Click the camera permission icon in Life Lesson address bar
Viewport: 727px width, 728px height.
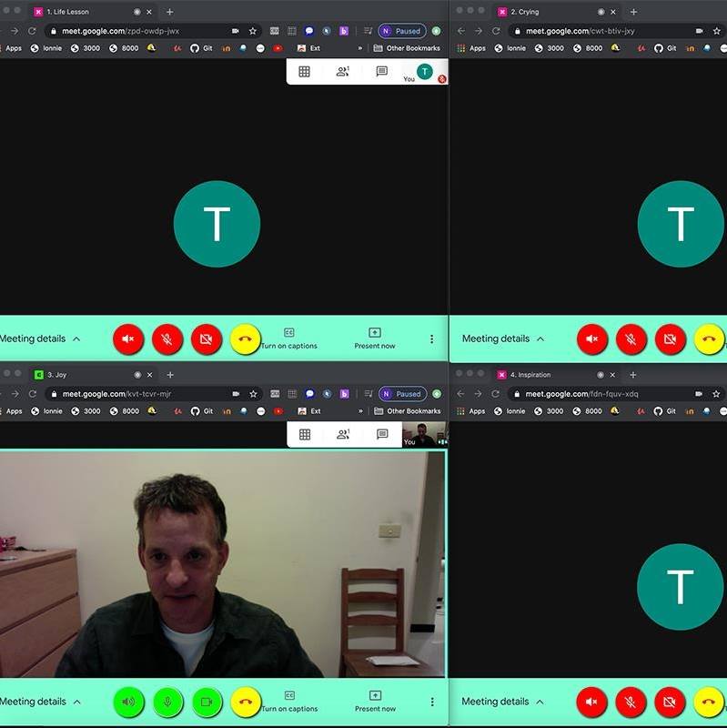coord(236,31)
